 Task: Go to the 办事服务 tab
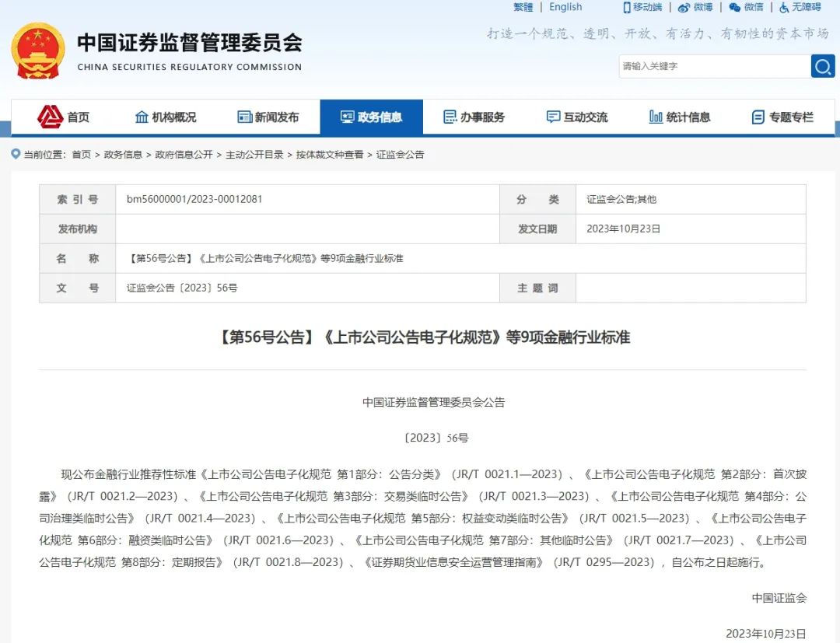pos(474,117)
